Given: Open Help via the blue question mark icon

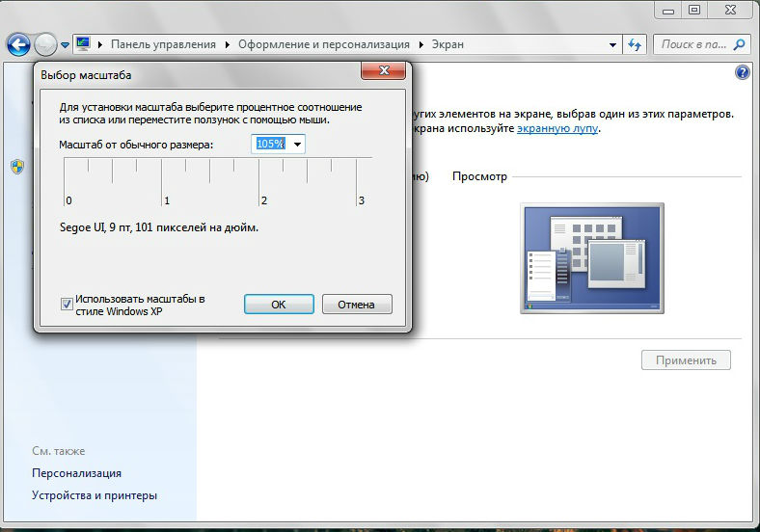Looking at the screenshot, I should tap(742, 72).
